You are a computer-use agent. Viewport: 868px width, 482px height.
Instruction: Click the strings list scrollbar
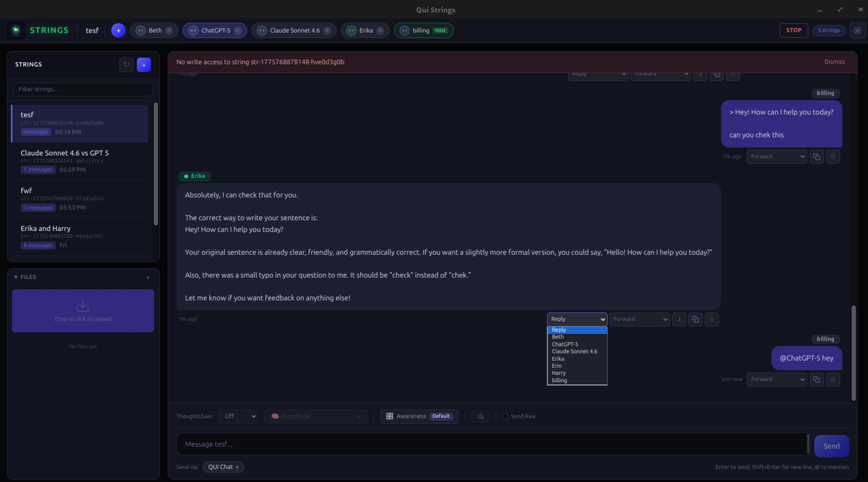[156, 164]
